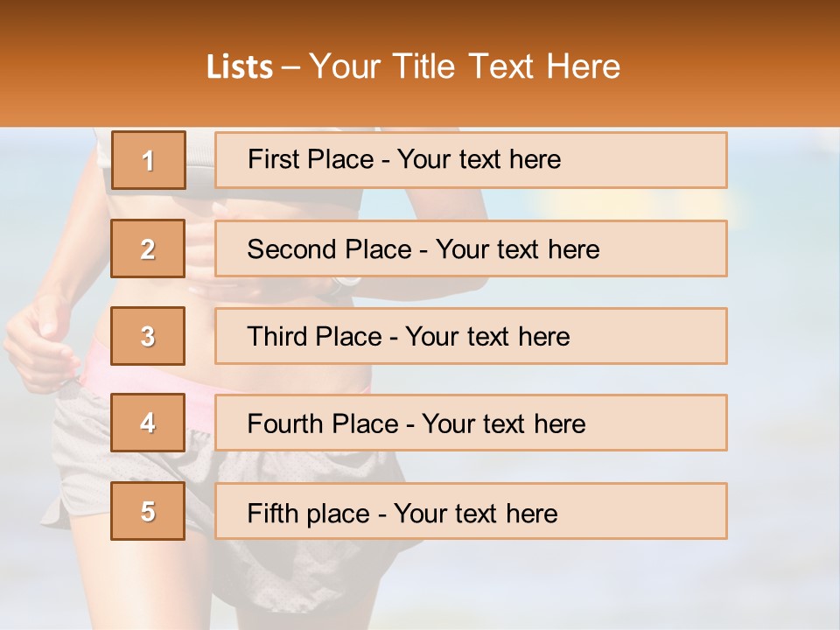Click the word 'Third' in list

point(276,337)
